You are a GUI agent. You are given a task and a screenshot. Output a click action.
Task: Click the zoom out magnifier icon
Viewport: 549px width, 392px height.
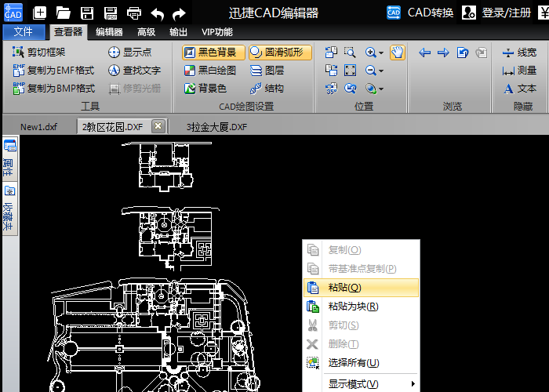[x=370, y=71]
